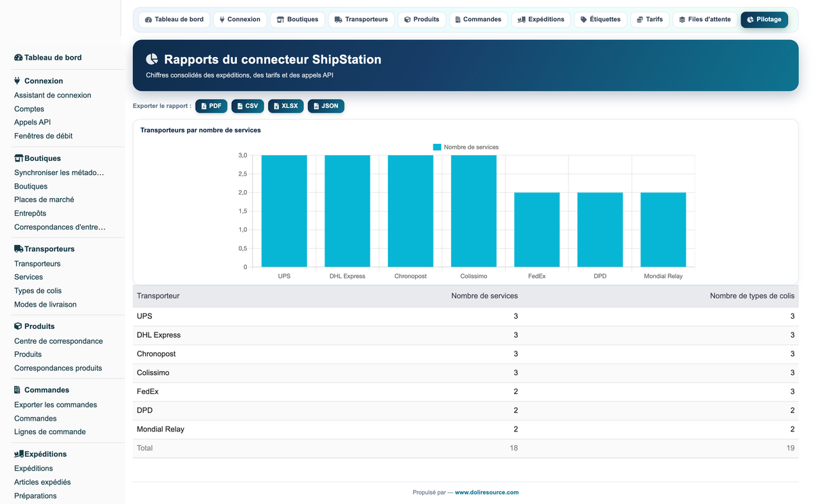Click the tag icon in the Étiquettes tab

584,20
